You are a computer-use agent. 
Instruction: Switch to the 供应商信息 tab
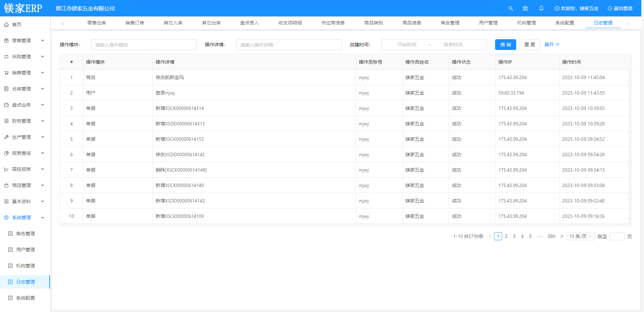333,23
